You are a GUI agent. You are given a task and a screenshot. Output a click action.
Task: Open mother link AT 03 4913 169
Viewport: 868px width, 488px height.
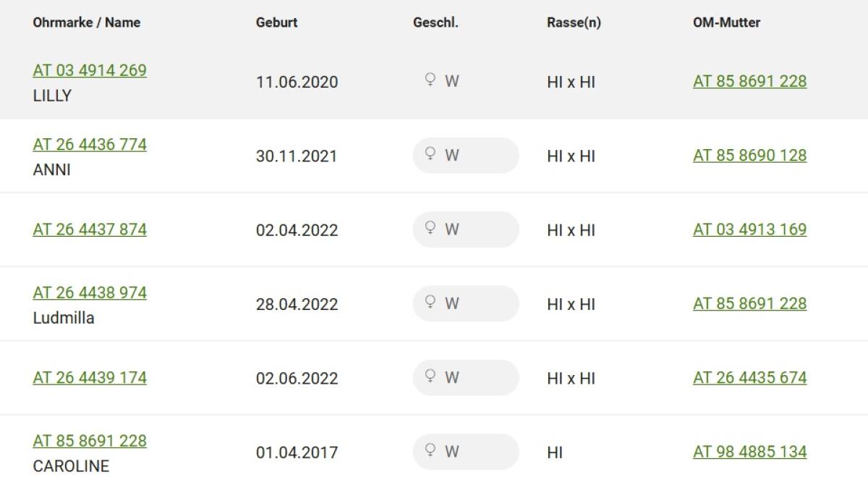click(x=749, y=230)
